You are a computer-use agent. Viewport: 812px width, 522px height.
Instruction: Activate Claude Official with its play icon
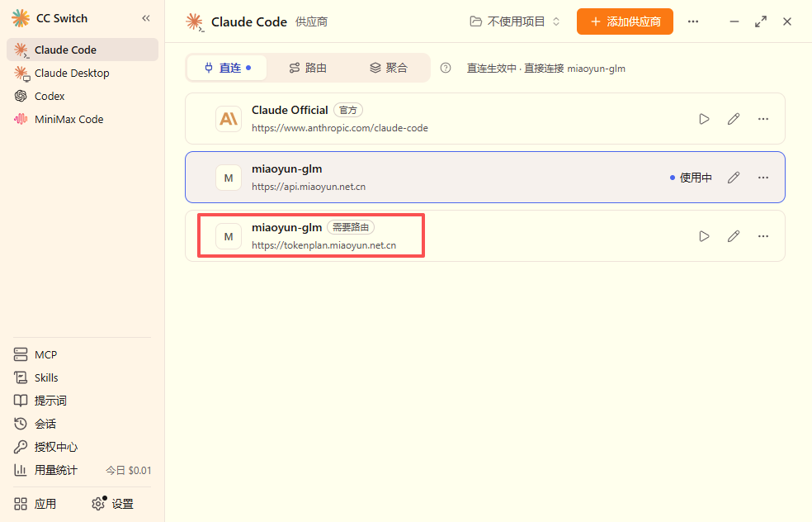(704, 119)
